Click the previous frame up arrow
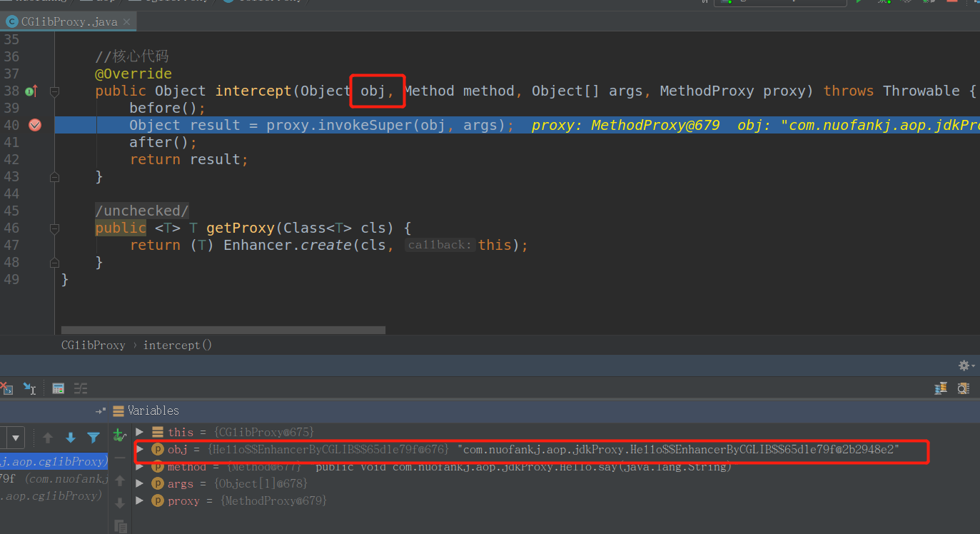This screenshot has width=980, height=534. tap(48, 438)
